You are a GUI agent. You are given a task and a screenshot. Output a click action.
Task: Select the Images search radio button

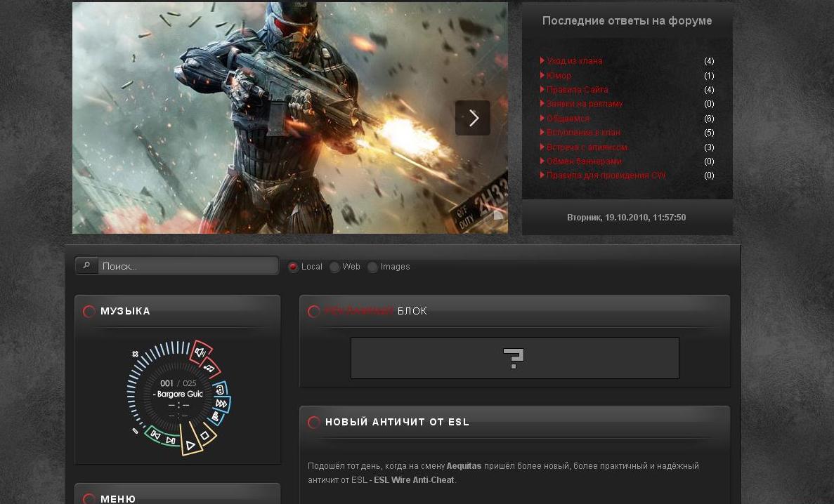372,267
